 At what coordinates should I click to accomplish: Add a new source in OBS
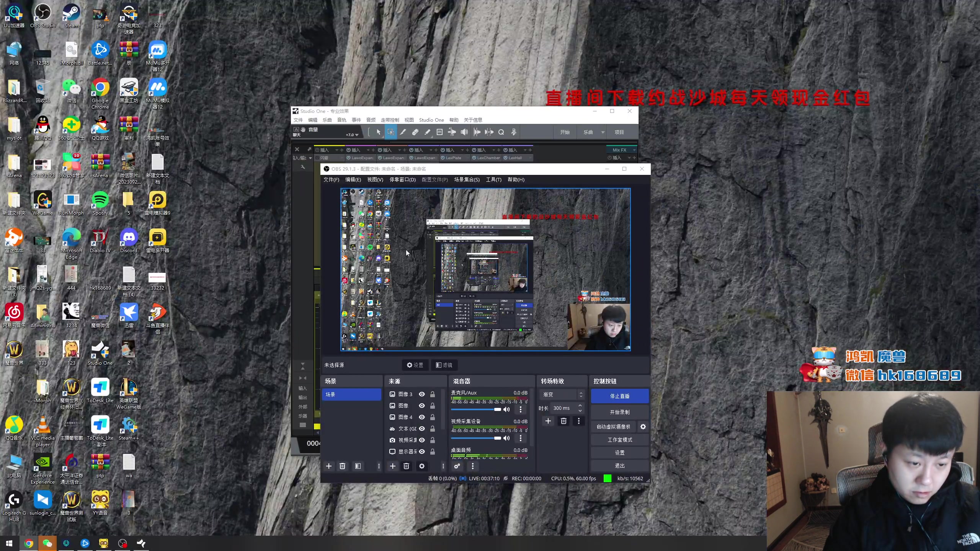click(392, 466)
